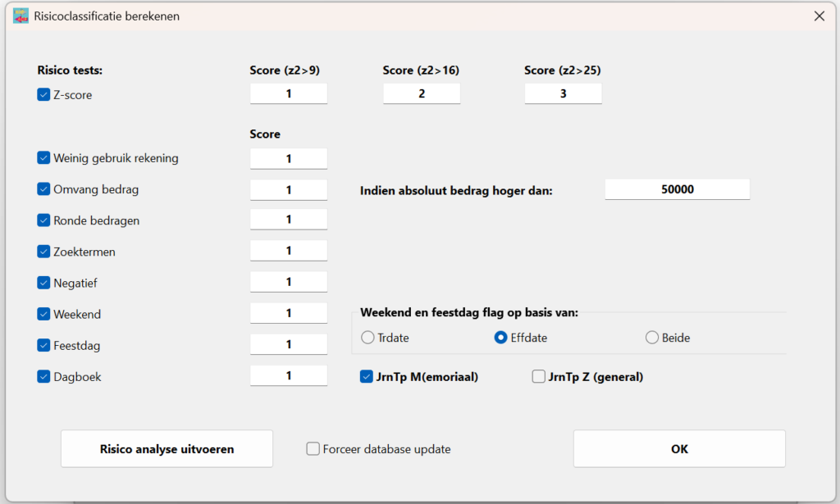This screenshot has height=504, width=840.
Task: Choose the Beide radio option
Action: pyautogui.click(x=652, y=338)
